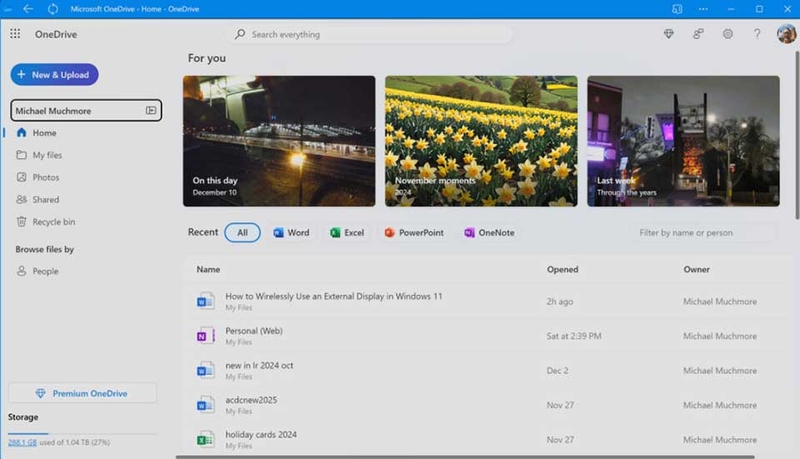
Task: Open the acdcnew2025 document
Action: click(x=251, y=400)
